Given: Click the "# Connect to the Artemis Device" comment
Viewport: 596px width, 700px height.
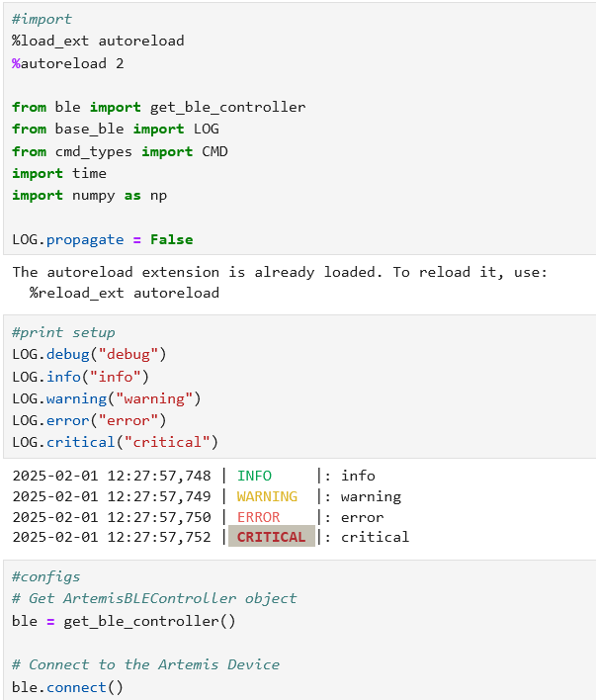Looking at the screenshot, I should [145, 664].
